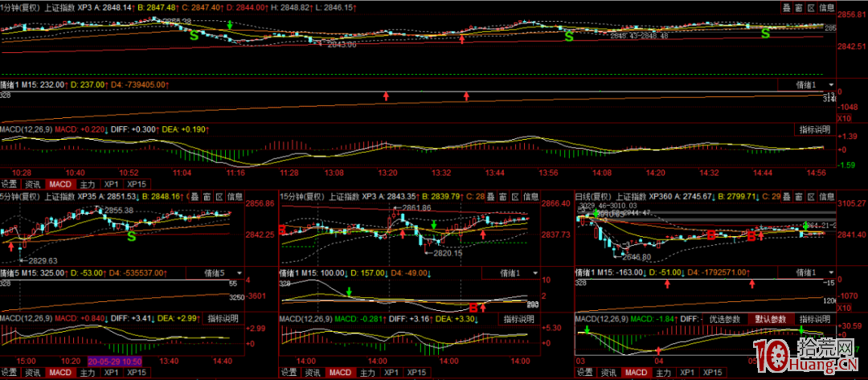This screenshot has width=868, height=380.
Task: Select the XP15 tab under 5分钟 chart
Action: [137, 372]
